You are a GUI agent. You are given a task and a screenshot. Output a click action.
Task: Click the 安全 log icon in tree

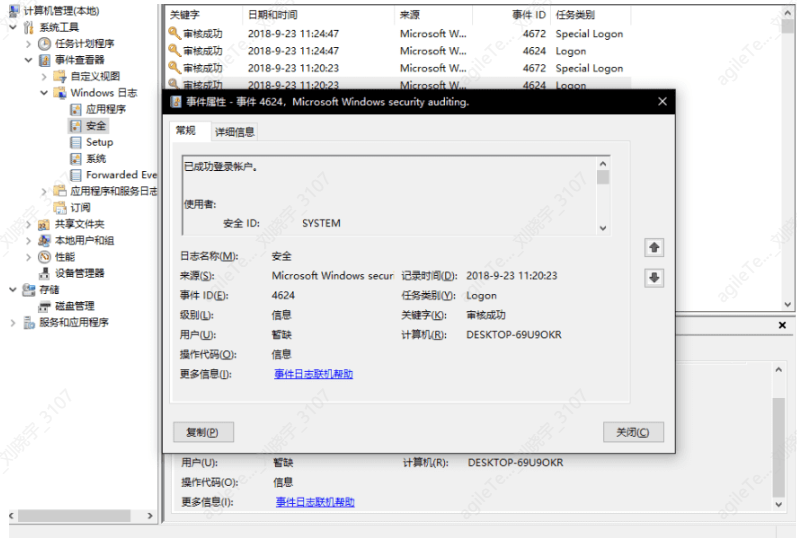tap(76, 126)
